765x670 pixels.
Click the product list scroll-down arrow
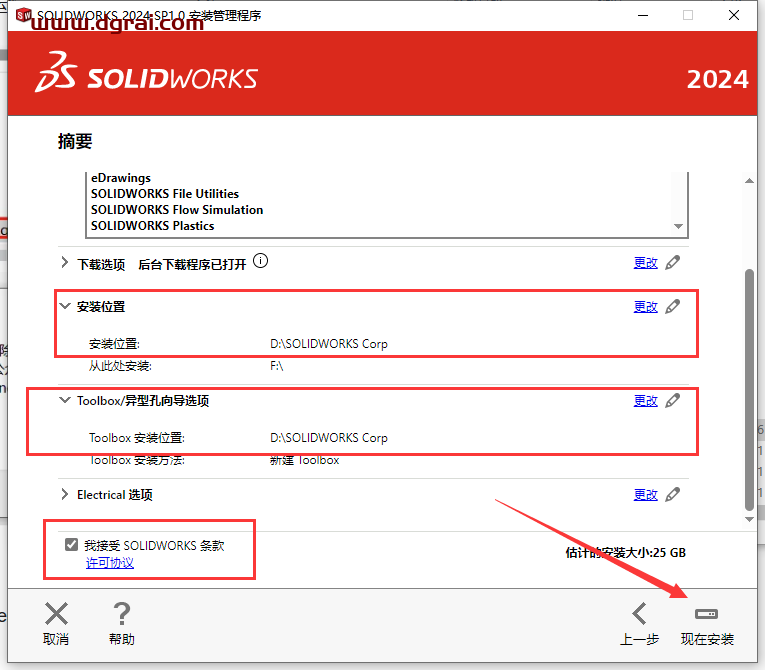[x=678, y=226]
